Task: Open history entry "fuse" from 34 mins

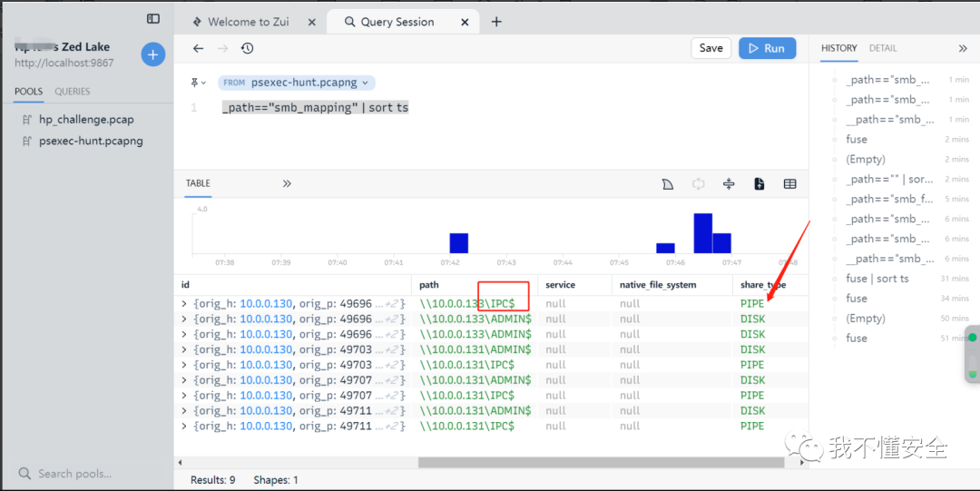Action: click(x=857, y=299)
